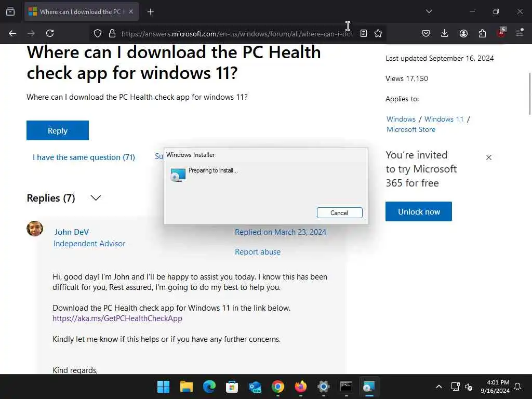Image resolution: width=532 pixels, height=399 pixels.
Task: Click the 'Unlock now' button
Action: pos(419,211)
